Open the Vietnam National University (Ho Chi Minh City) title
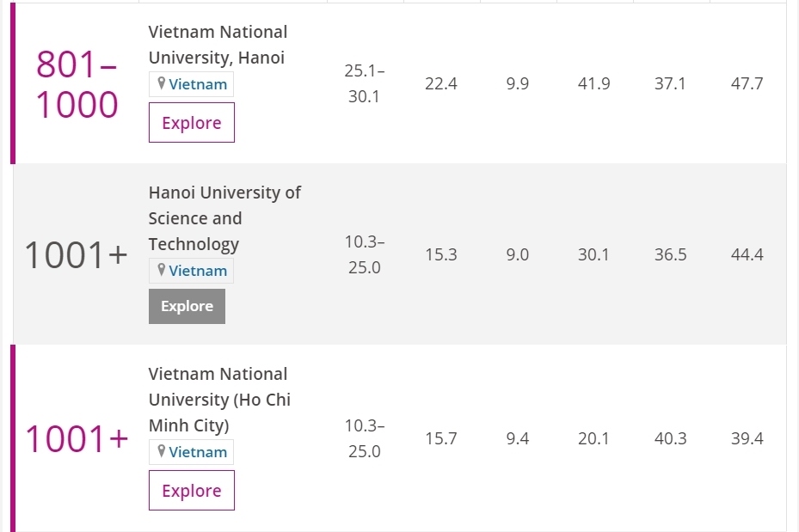The image size is (799, 532). tap(219, 400)
